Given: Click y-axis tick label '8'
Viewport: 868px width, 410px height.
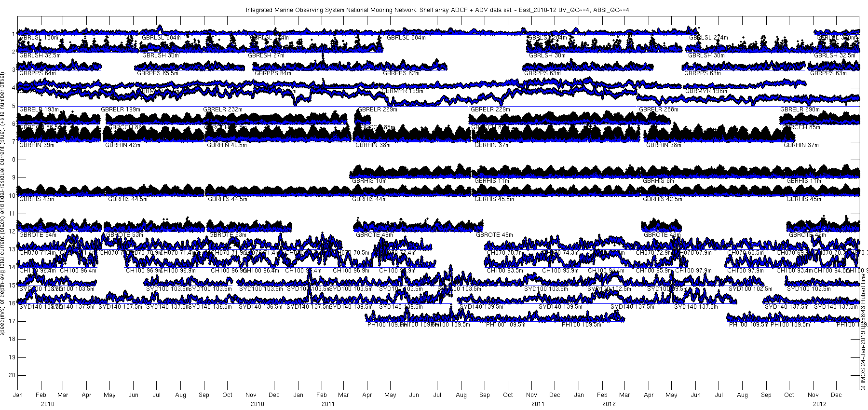Looking at the screenshot, I should point(13,160).
